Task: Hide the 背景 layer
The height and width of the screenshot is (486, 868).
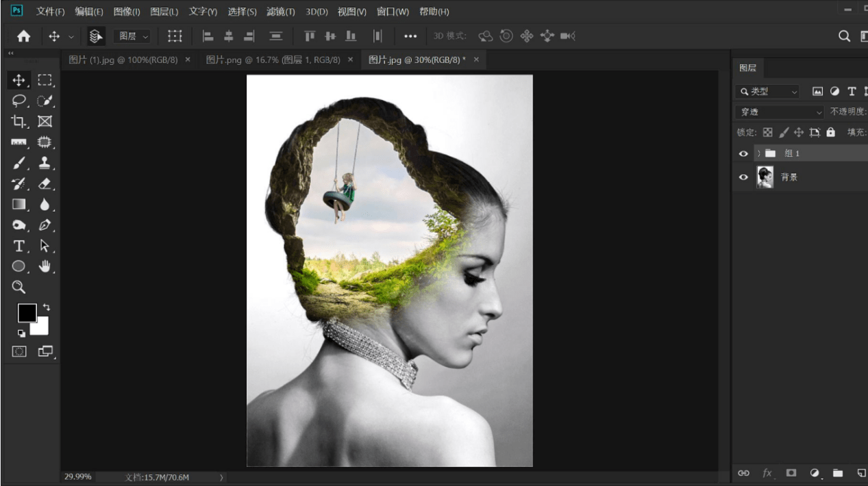Action: pos(743,177)
